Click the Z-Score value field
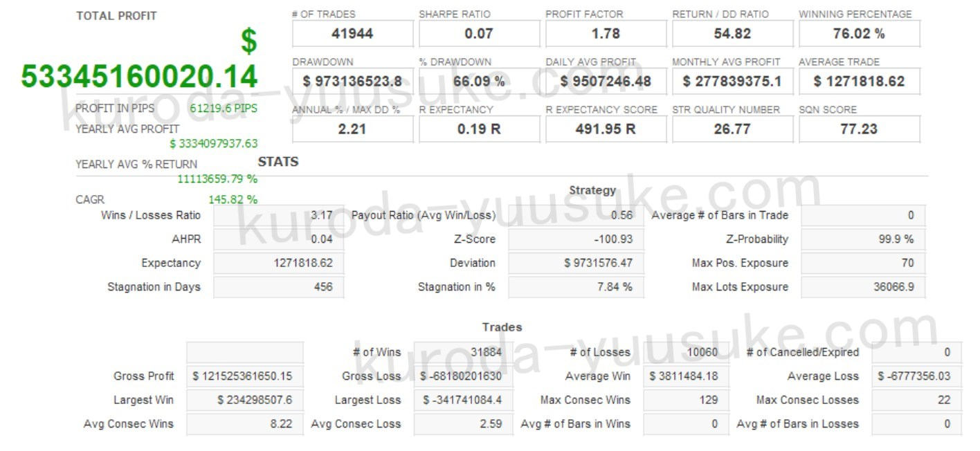Image resolution: width=980 pixels, height=451 pixels. click(576, 239)
